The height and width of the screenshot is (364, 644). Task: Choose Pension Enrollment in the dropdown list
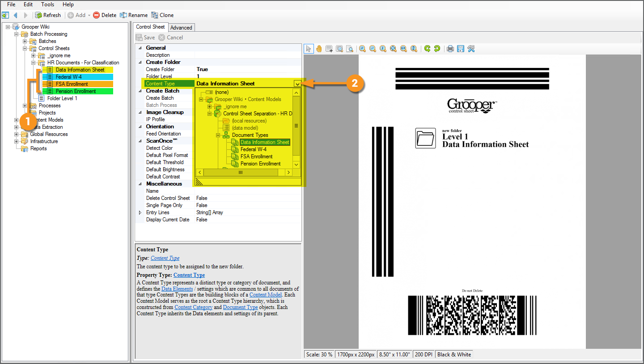[260, 164]
